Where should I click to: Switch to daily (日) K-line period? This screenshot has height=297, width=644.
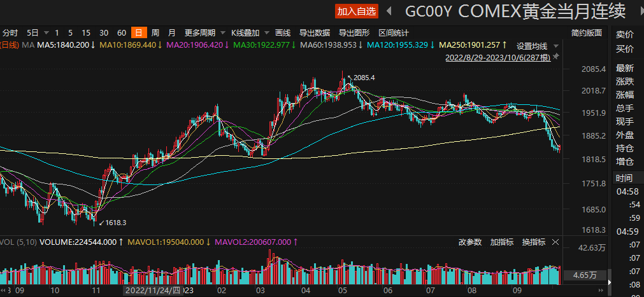138,32
